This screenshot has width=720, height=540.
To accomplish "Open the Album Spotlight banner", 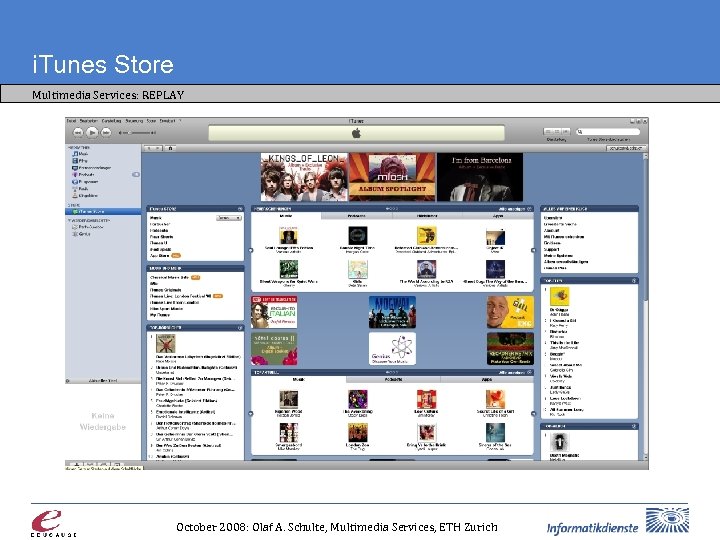I will coord(392,177).
